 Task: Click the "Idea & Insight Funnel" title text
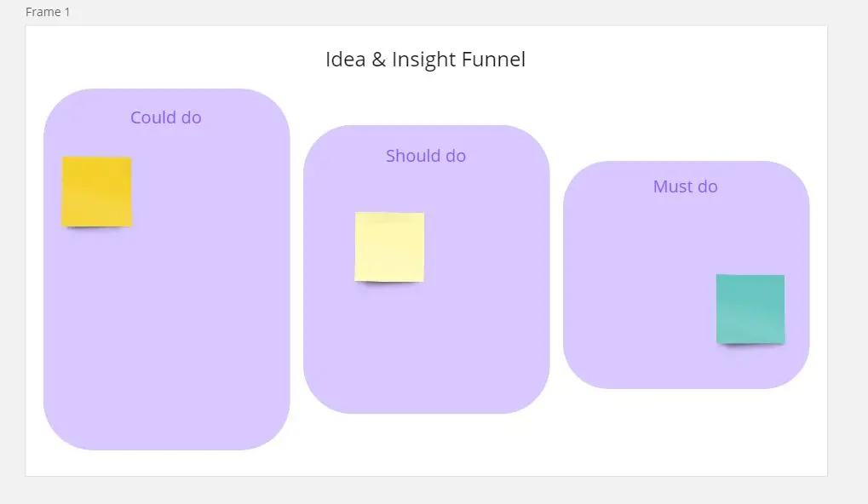[x=425, y=60]
